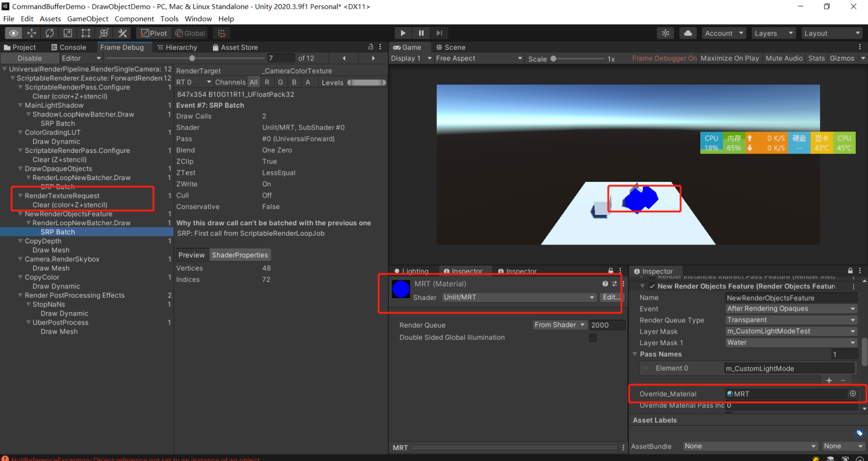
Task: Open Render Queue From Shader dropdown
Action: pos(560,325)
